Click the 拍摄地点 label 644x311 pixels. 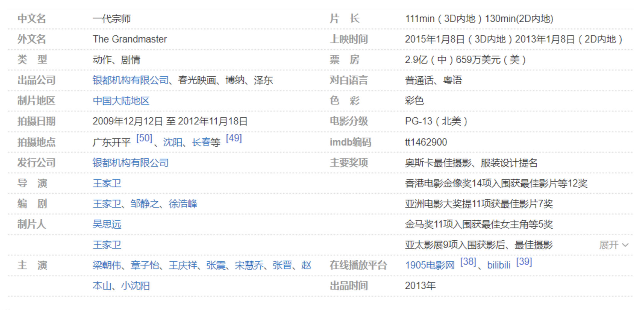(36, 142)
